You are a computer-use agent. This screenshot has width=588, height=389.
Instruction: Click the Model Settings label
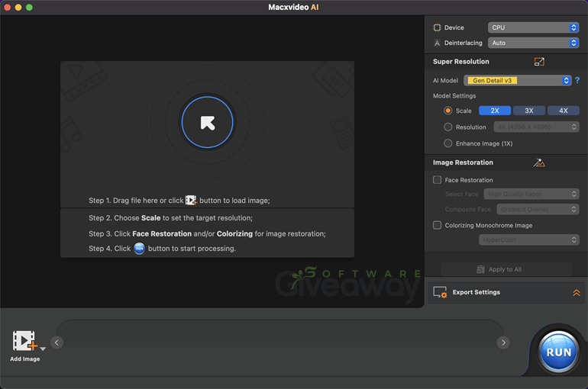(454, 96)
